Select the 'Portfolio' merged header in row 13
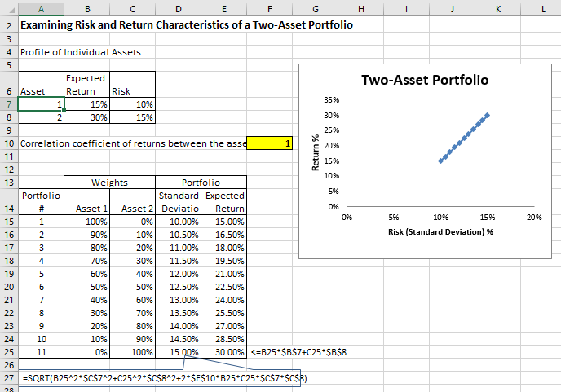Screen dimensions: 561x392 coord(201,183)
